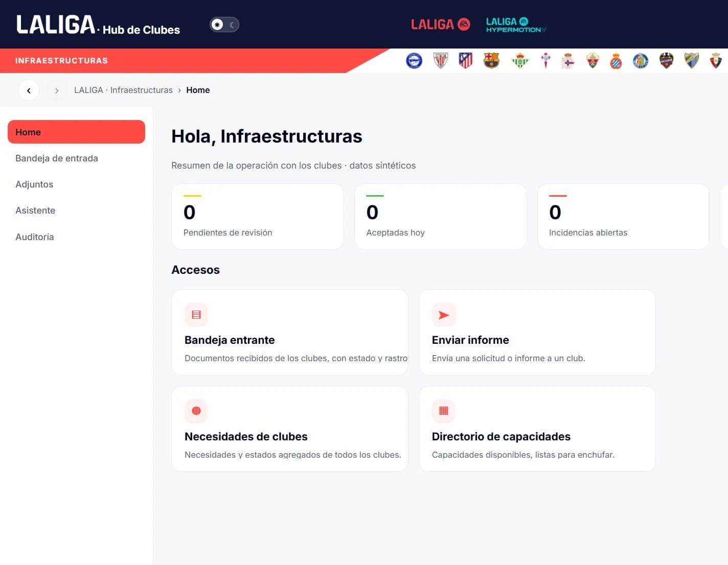This screenshot has height=565, width=728.
Task: Open Adjuntos in the sidebar
Action: coord(76,184)
